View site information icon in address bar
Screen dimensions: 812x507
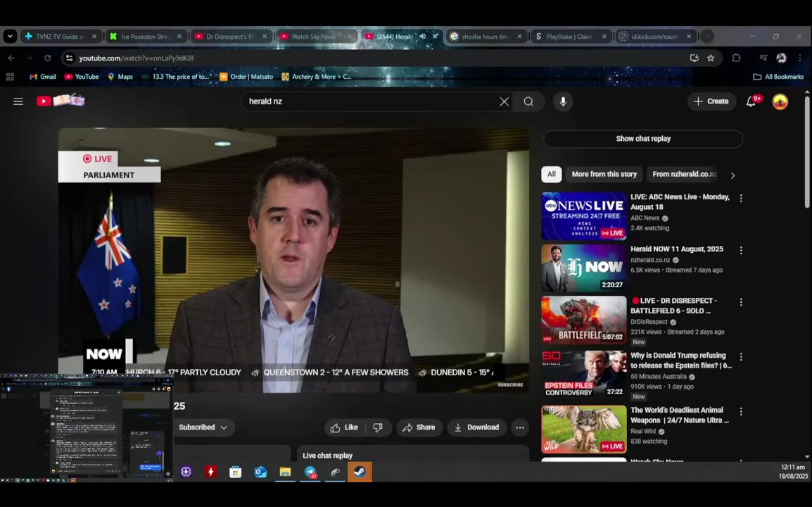click(69, 58)
